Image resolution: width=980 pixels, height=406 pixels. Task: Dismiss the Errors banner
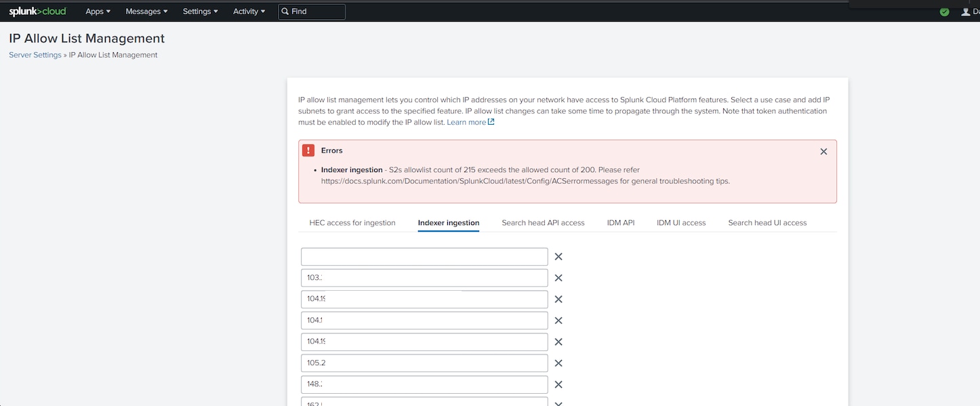click(823, 151)
